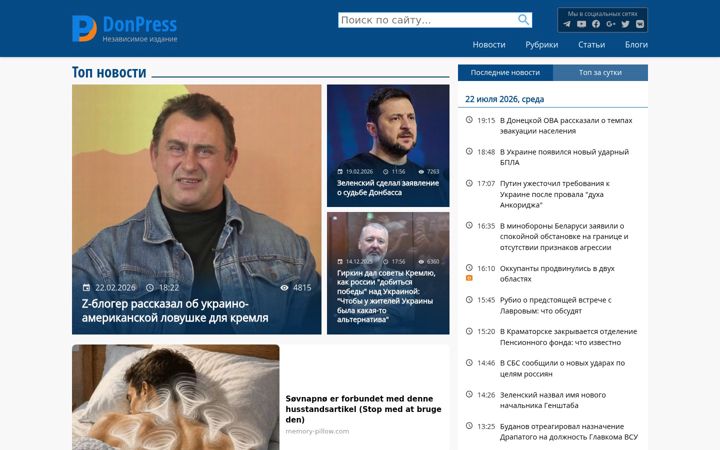The width and height of the screenshot is (720, 450).
Task: Focus the site search field
Action: (428, 20)
